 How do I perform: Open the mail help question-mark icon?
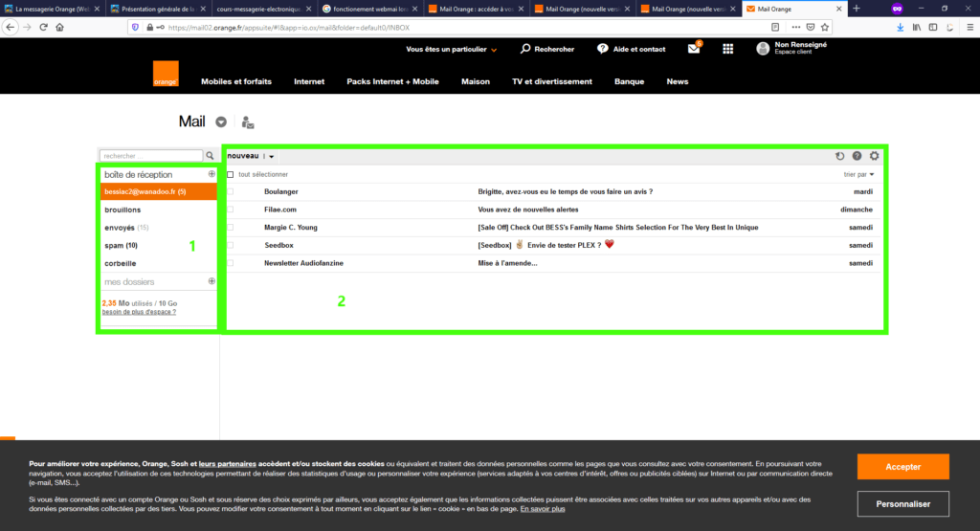coord(857,156)
